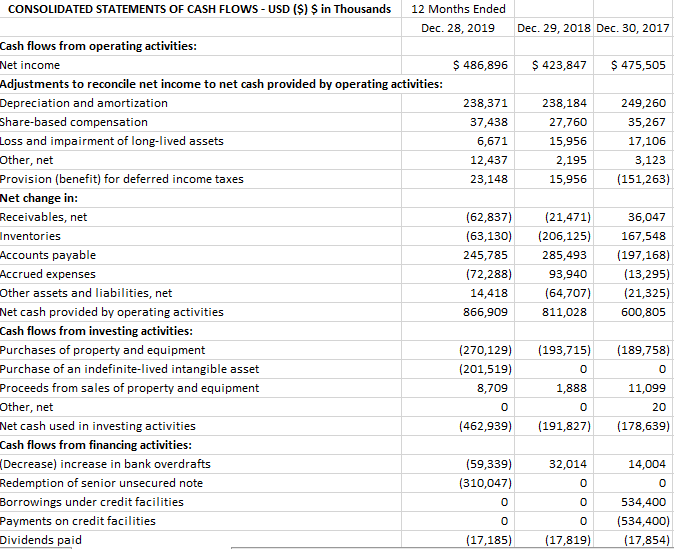This screenshot has width=674, height=549.
Task: Select the 'Share-based compensation' label cell
Action: point(74,122)
